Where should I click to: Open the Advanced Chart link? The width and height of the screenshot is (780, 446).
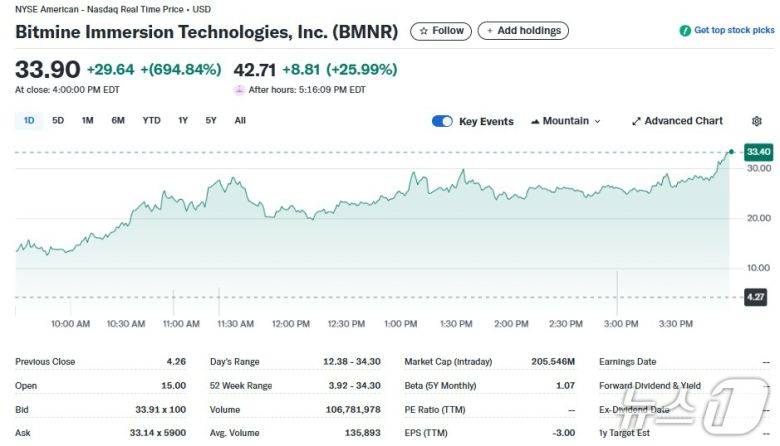tap(683, 121)
